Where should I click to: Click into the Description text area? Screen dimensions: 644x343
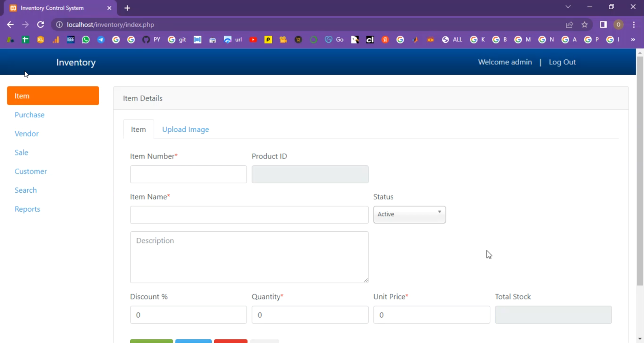[x=249, y=257]
